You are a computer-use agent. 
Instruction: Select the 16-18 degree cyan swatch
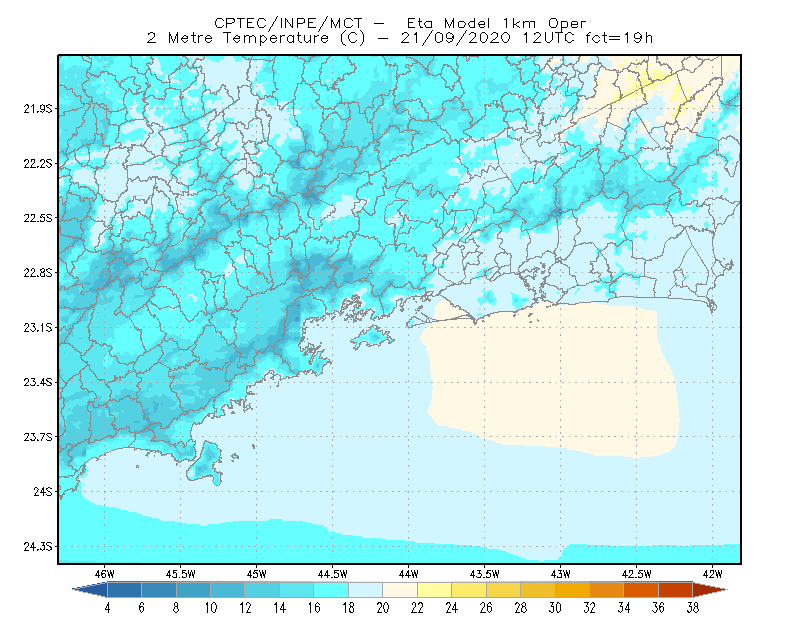click(331, 590)
